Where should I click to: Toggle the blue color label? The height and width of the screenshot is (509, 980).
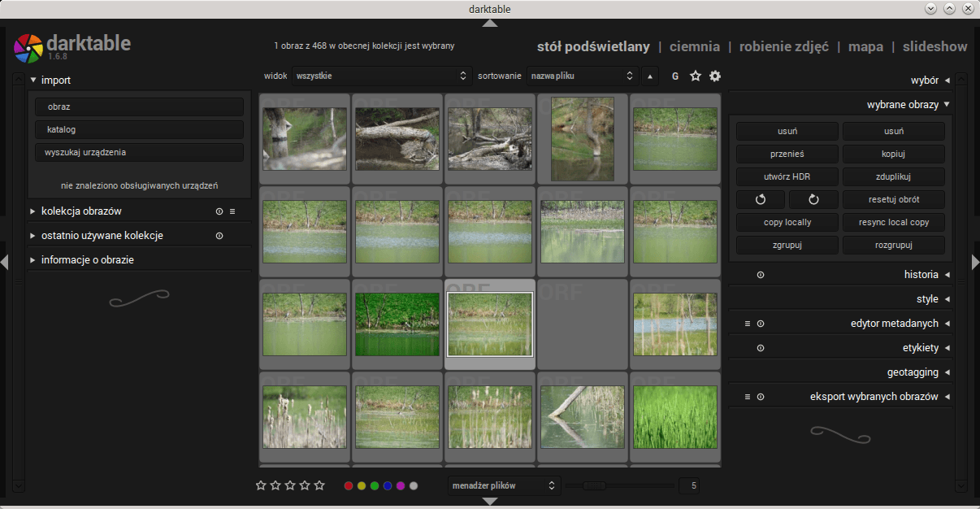click(388, 485)
